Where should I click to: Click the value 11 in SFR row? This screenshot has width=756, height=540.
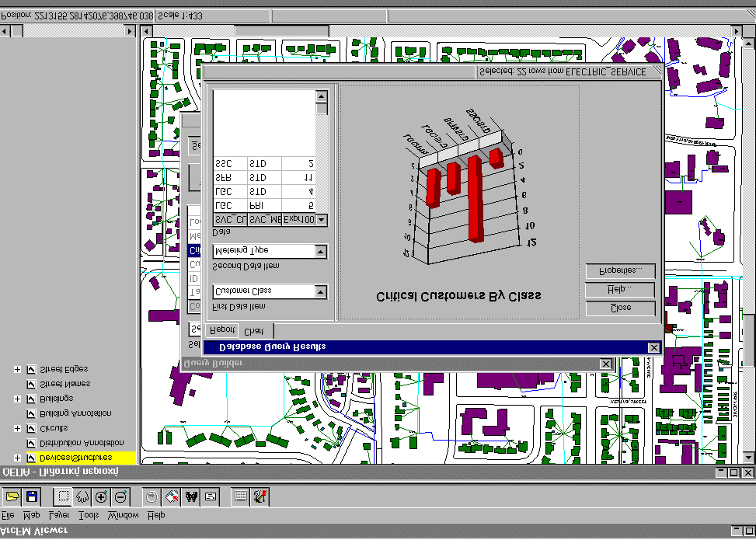(299, 178)
